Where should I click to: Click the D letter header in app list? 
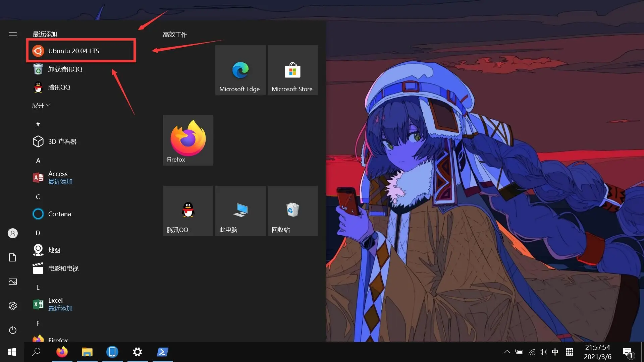pyautogui.click(x=38, y=233)
